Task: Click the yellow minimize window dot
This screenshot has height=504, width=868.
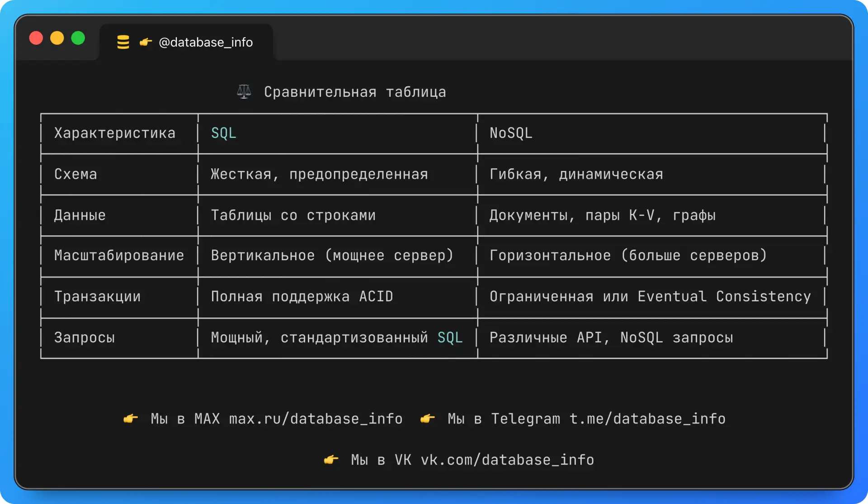Action: click(x=57, y=38)
